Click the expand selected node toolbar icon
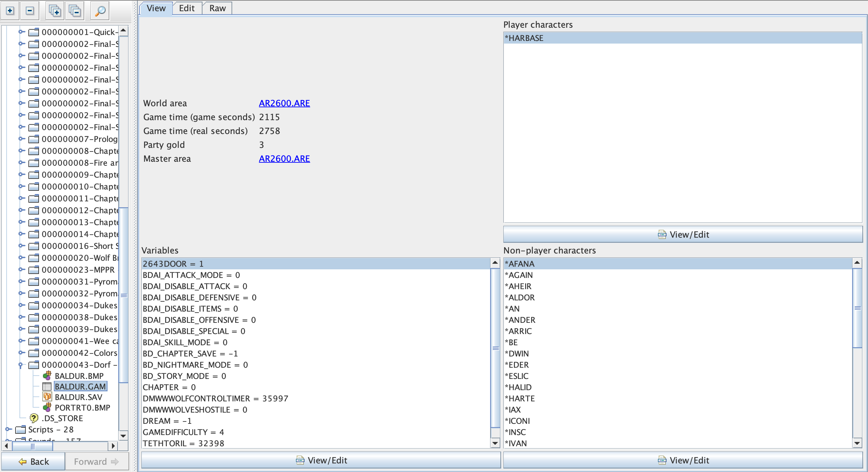 click(10, 11)
